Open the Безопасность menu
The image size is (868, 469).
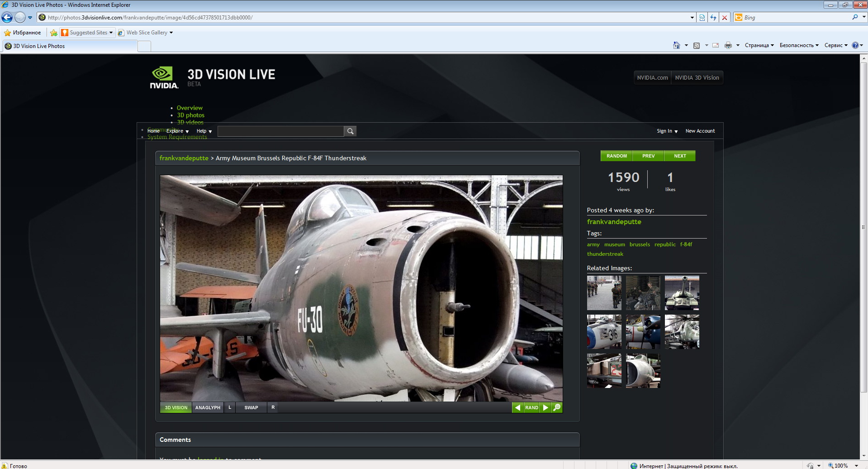[x=799, y=45]
